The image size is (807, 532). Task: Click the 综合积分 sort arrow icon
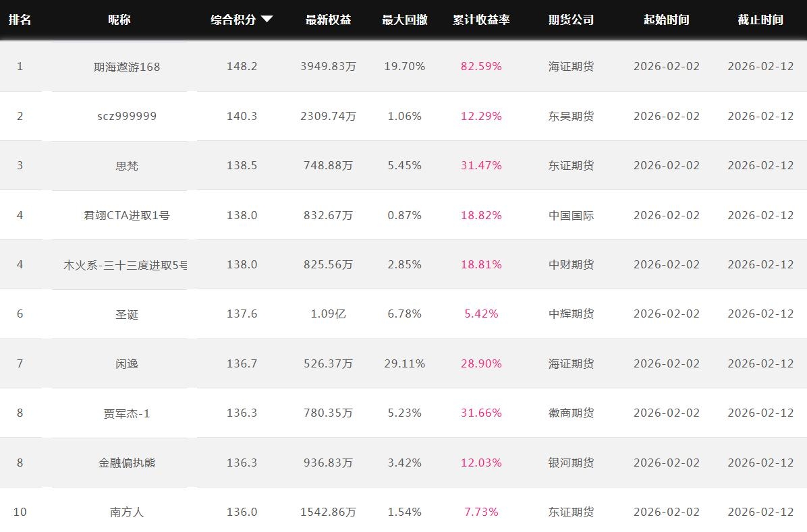[x=267, y=20]
